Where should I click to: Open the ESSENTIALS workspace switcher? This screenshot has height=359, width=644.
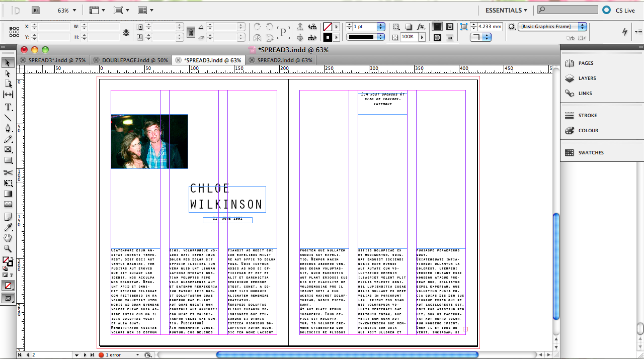[506, 10]
